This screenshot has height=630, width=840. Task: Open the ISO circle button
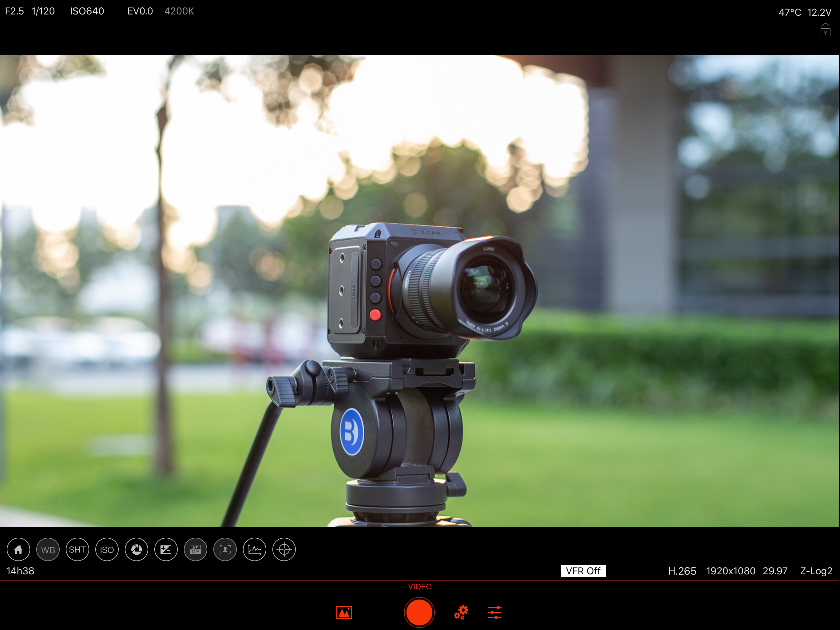(107, 549)
